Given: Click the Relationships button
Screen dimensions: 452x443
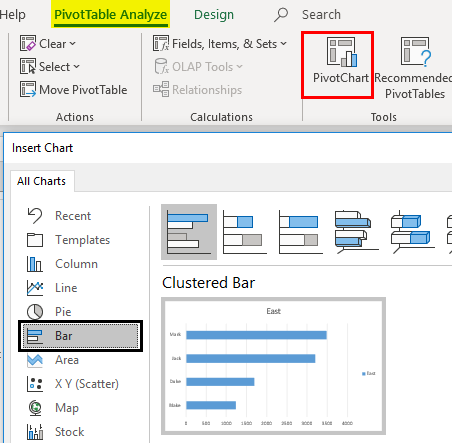Looking at the screenshot, I should pos(197,90).
